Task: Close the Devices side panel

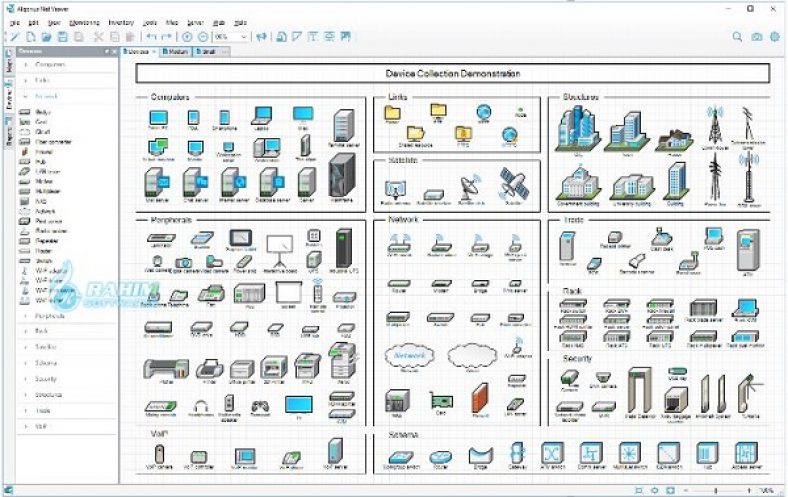Action: (x=114, y=51)
